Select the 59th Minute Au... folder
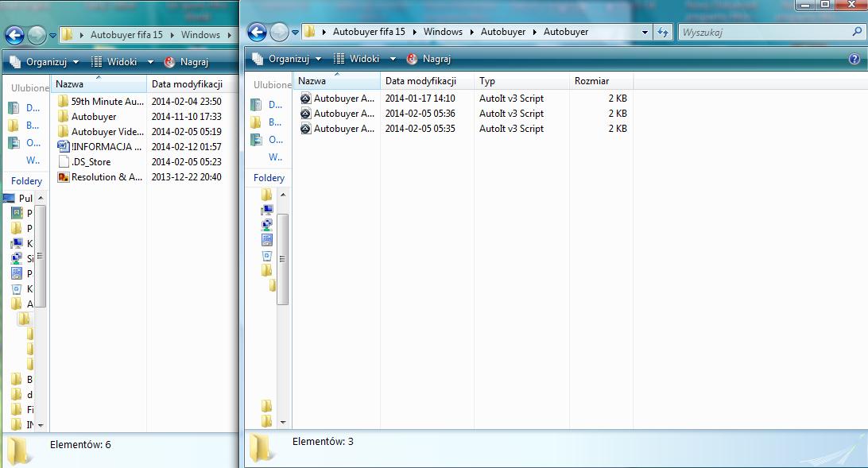This screenshot has height=468, width=868. (100, 101)
